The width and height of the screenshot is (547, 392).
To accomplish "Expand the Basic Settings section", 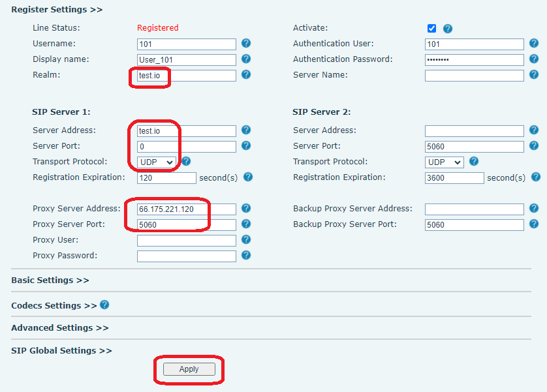I will click(50, 280).
